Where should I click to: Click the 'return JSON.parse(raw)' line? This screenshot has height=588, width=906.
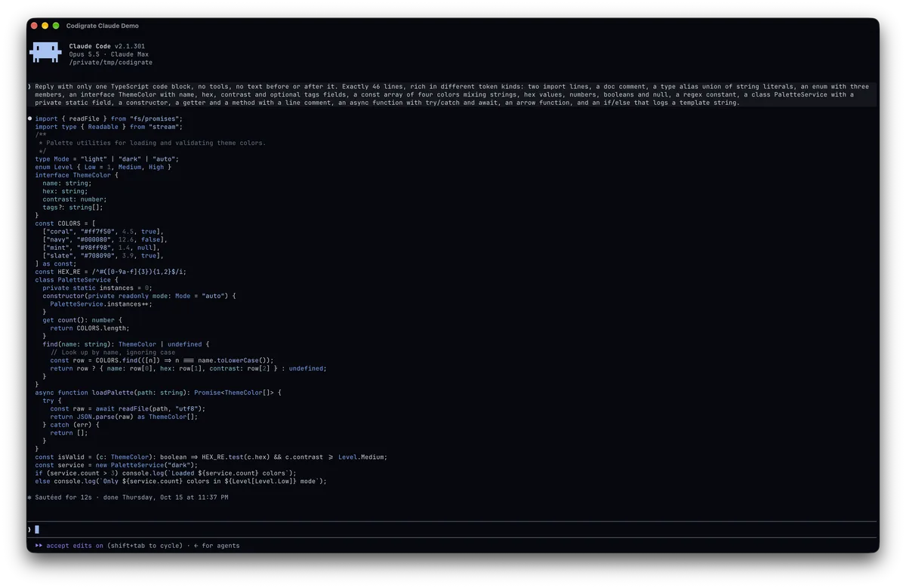coord(124,417)
